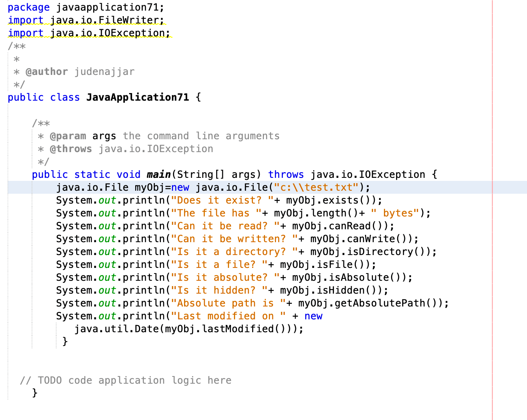Viewport: 527px width, 420px height.
Task: Click '@param args the command line arguments'
Action: point(165,136)
